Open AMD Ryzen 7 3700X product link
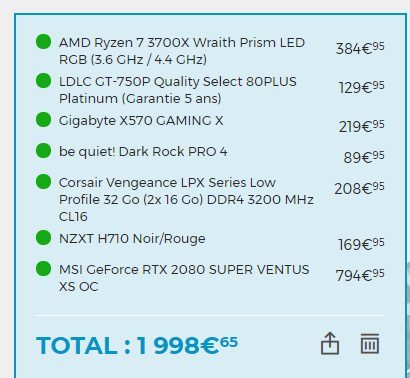The width and height of the screenshot is (410, 378). click(182, 51)
